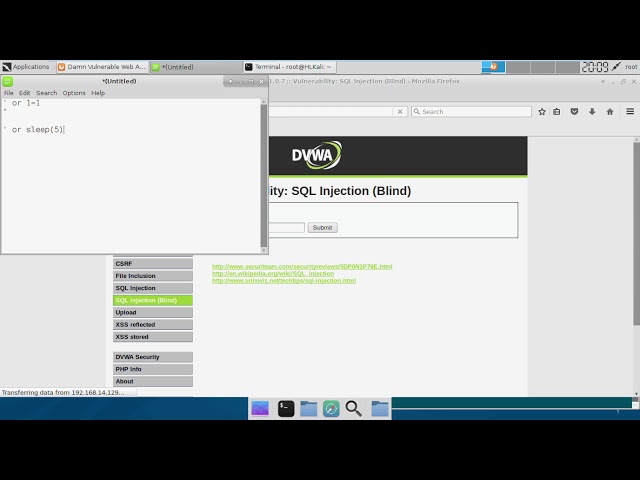Open the securiteam.com reference link
Image resolution: width=640 pixels, height=480 pixels.
click(302, 267)
